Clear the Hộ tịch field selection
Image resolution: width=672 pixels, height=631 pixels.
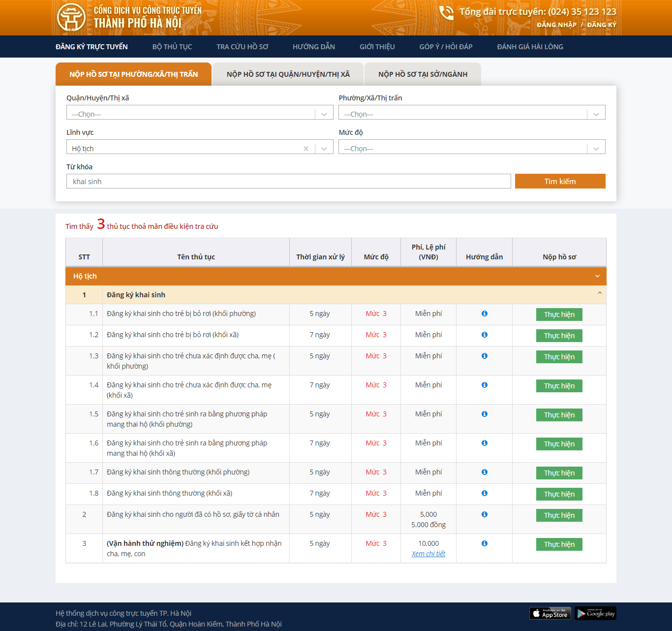(306, 149)
